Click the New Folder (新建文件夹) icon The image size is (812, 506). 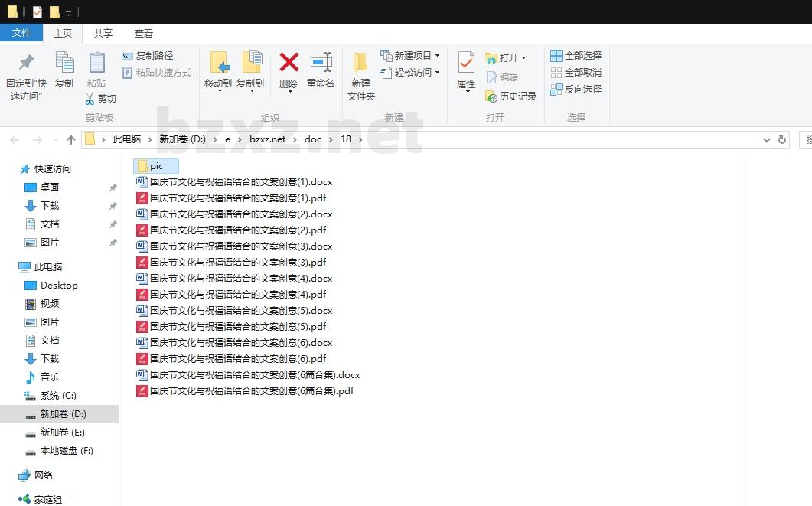tap(360, 63)
